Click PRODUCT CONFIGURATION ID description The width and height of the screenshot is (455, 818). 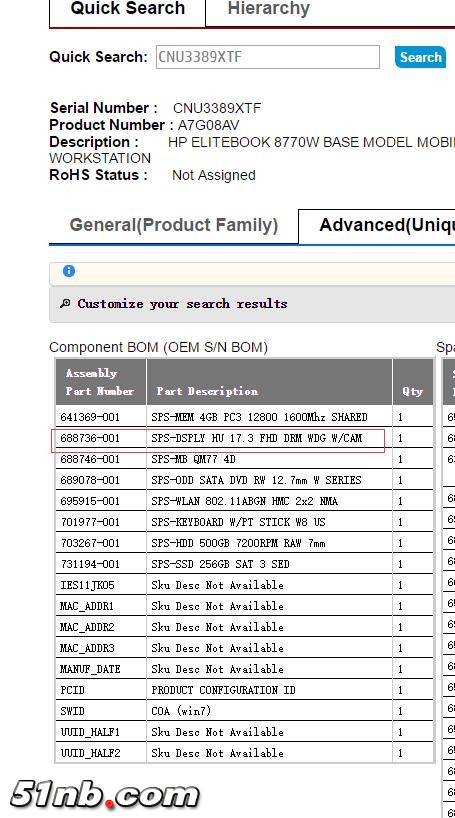[223, 690]
